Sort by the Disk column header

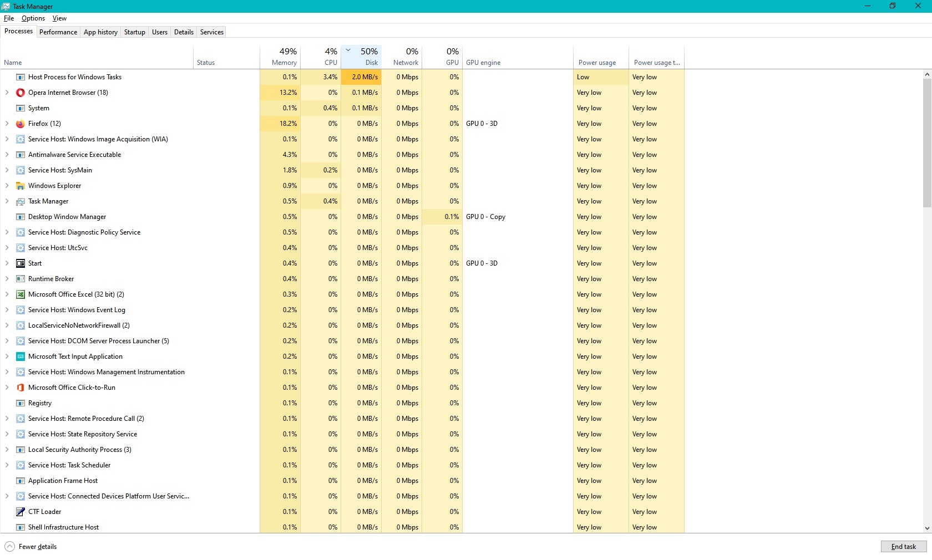[361, 57]
